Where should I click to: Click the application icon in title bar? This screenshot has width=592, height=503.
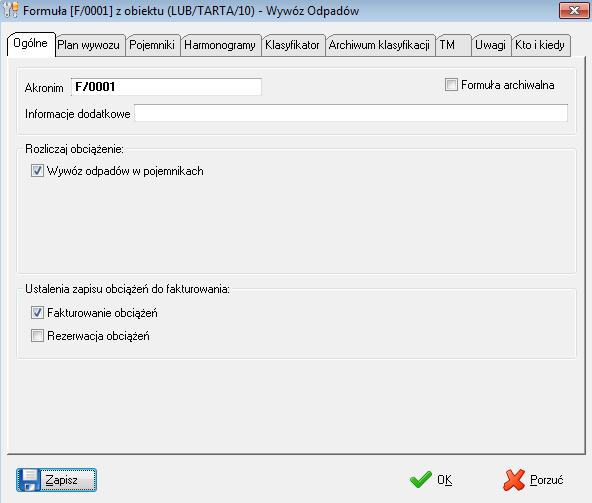pyautogui.click(x=11, y=10)
